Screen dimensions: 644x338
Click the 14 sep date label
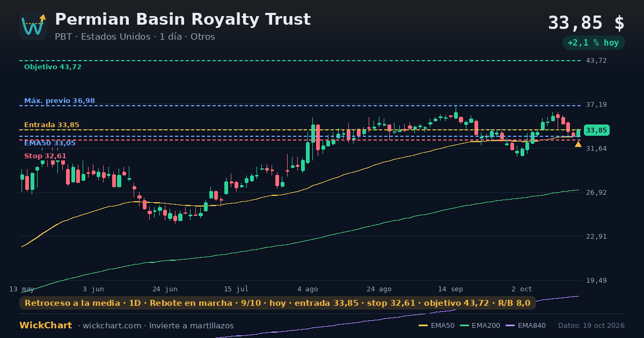click(450, 289)
